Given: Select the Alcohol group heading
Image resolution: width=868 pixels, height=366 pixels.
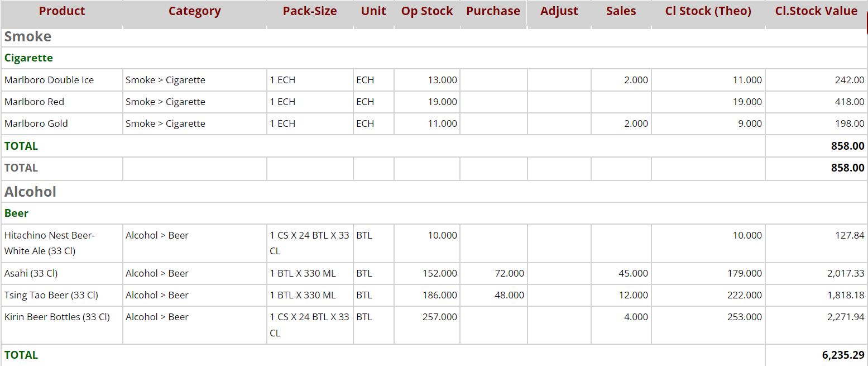Looking at the screenshot, I should (30, 192).
